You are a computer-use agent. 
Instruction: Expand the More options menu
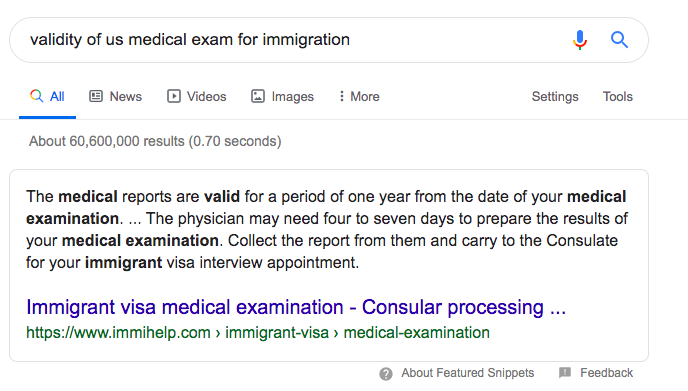tap(359, 97)
